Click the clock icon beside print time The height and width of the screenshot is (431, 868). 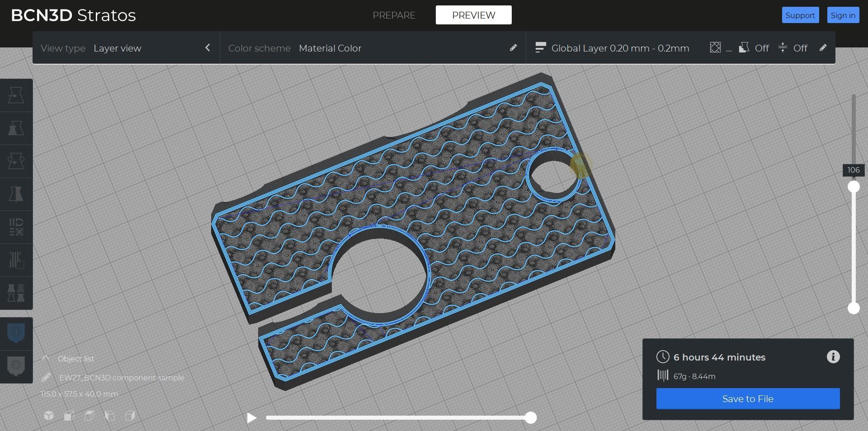tap(663, 357)
